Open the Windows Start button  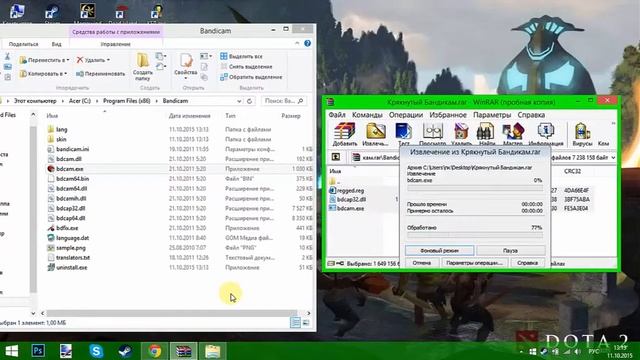pos(11,351)
